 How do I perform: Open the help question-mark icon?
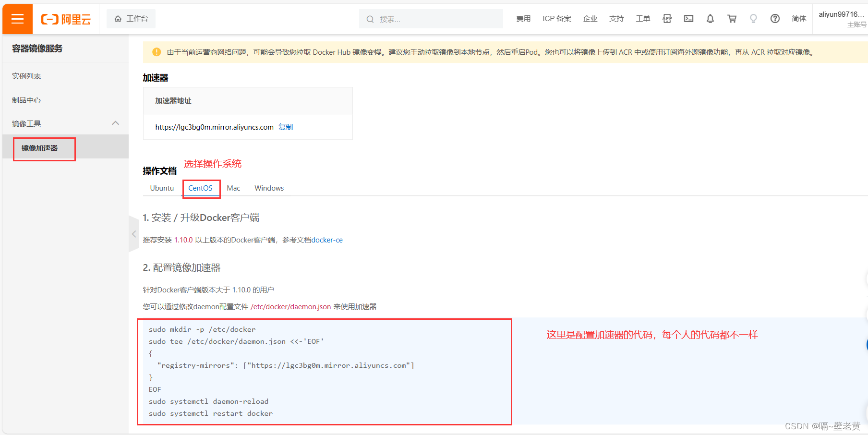(775, 19)
